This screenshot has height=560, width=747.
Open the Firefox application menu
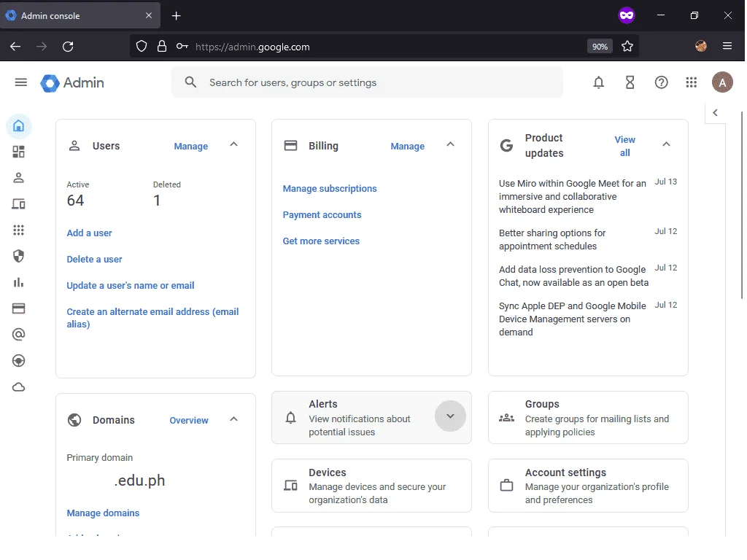pyautogui.click(x=727, y=46)
